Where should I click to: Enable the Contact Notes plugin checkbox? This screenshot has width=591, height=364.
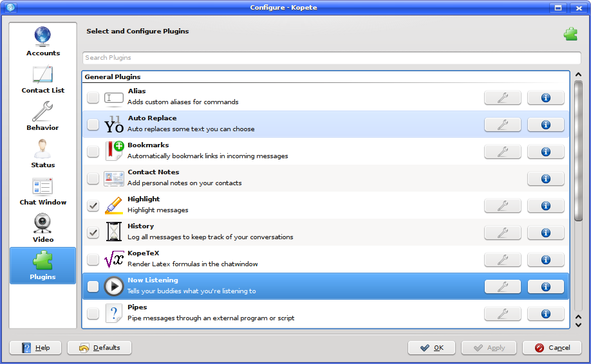(93, 178)
